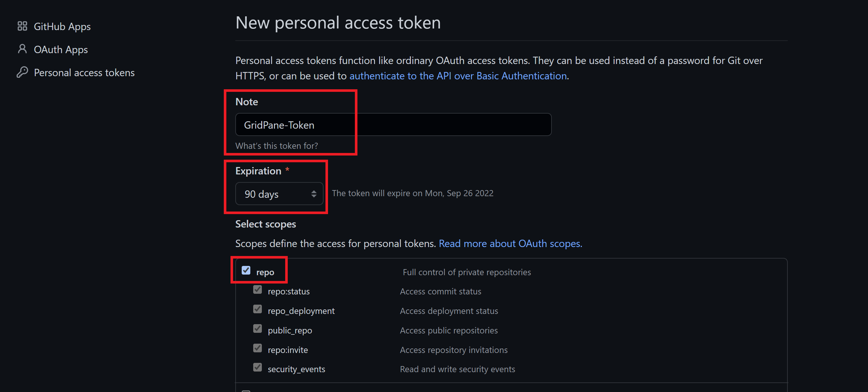This screenshot has height=392, width=868.
Task: Follow the Read more about OAuth scopes link
Action: pyautogui.click(x=510, y=244)
